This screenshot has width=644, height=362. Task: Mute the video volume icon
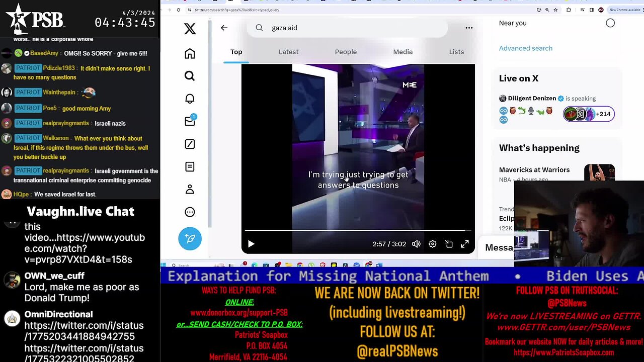pos(416,244)
